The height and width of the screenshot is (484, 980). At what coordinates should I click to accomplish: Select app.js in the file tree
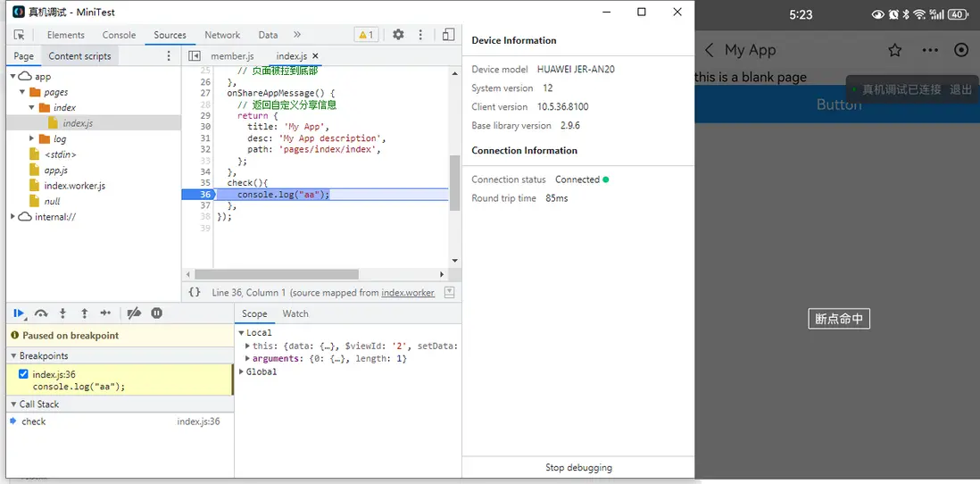click(55, 170)
